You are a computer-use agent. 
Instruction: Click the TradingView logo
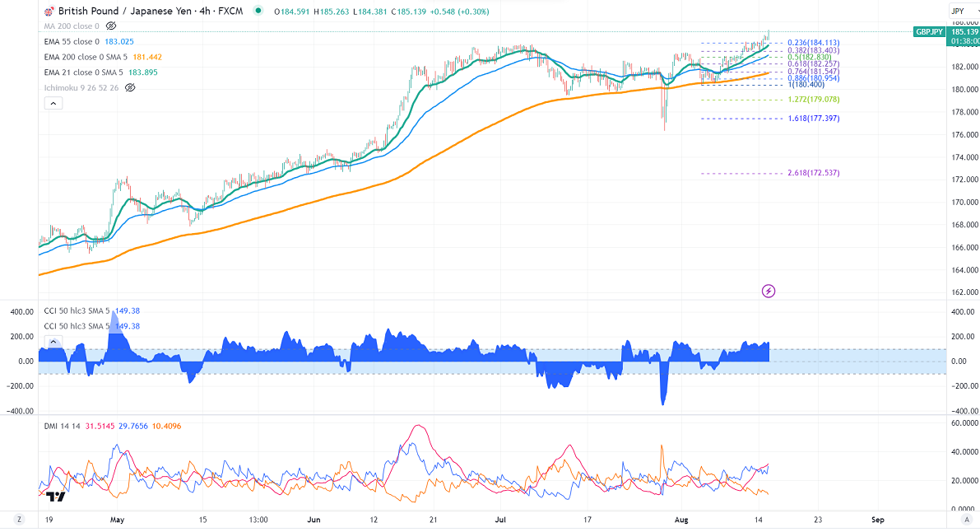(x=56, y=497)
